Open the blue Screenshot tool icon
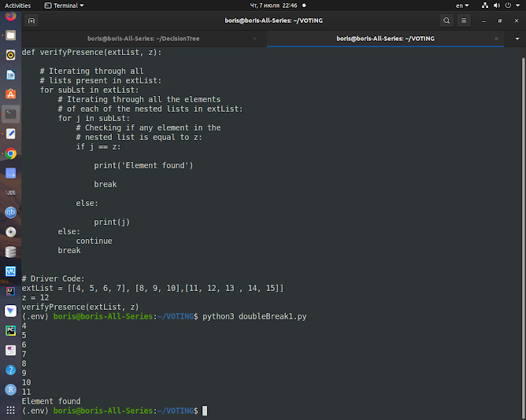Image resolution: width=526 pixels, height=420 pixels. [x=11, y=173]
